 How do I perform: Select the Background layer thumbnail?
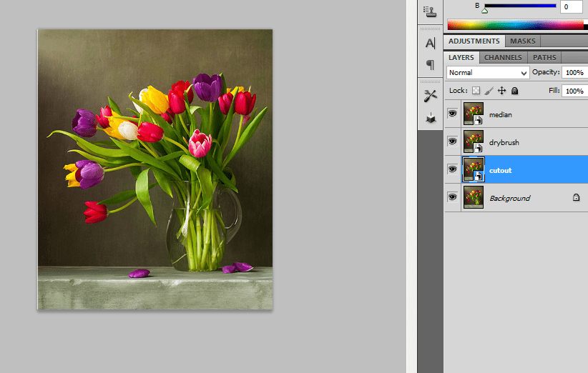[474, 197]
